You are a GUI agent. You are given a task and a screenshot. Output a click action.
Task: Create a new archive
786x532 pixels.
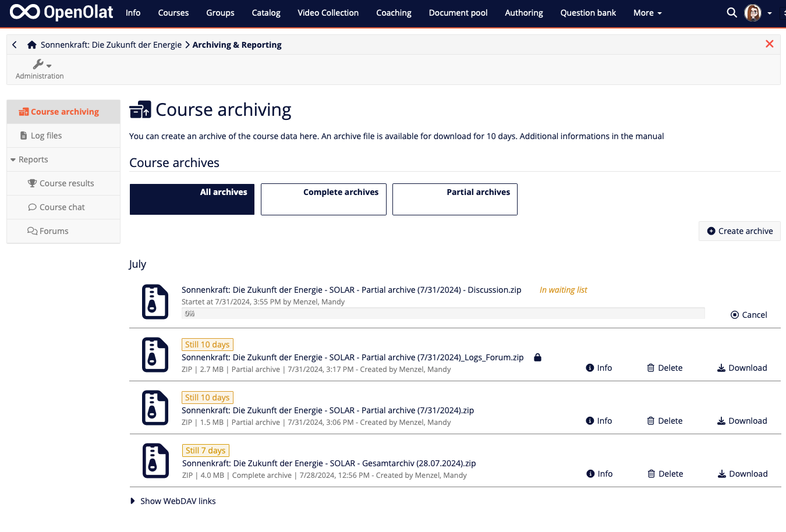coord(739,230)
